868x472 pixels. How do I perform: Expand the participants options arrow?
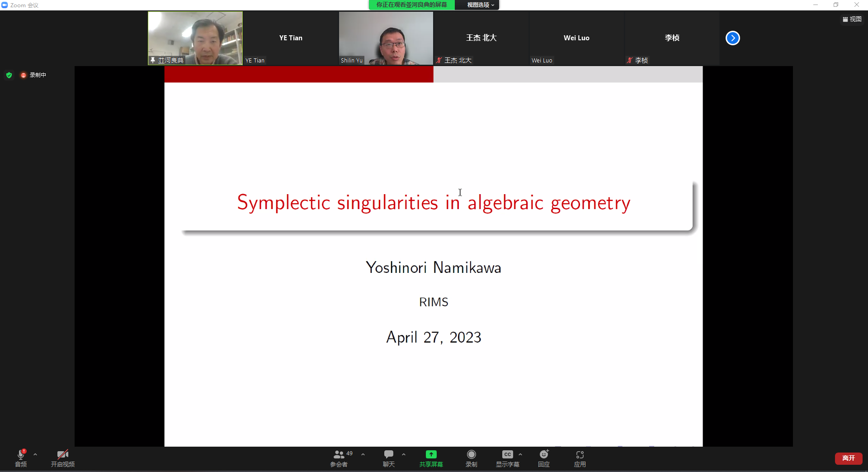tap(363, 454)
